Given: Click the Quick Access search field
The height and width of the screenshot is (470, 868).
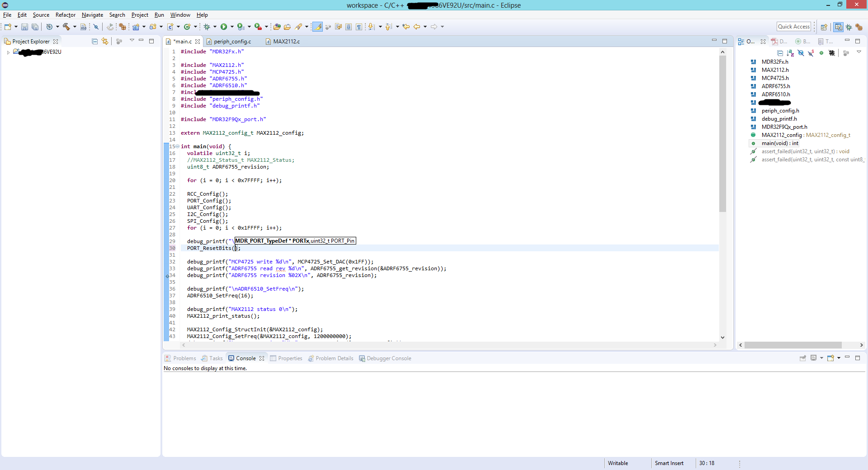Looking at the screenshot, I should pos(793,27).
